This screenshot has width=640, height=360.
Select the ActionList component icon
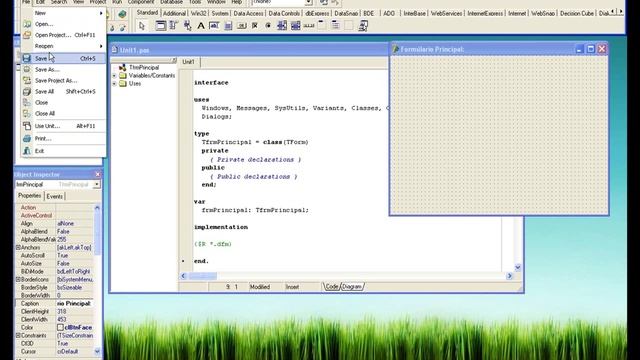[363, 26]
